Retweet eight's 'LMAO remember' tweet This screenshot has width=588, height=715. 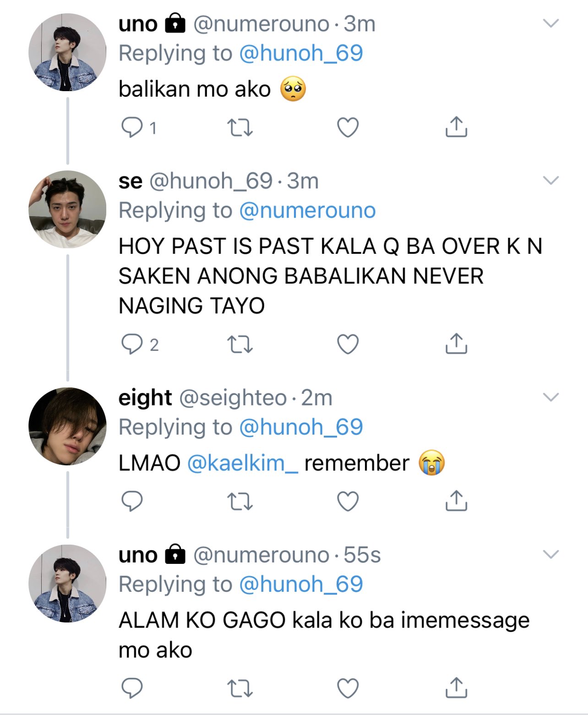coord(240,502)
